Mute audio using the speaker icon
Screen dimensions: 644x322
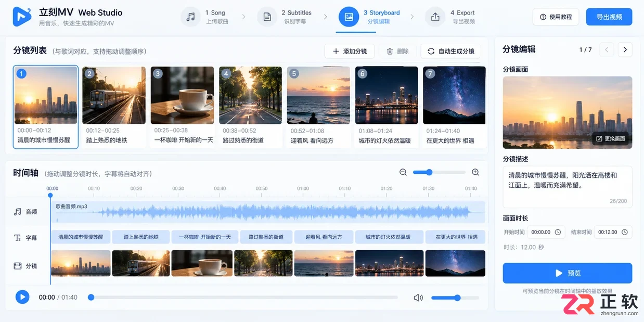click(x=418, y=298)
